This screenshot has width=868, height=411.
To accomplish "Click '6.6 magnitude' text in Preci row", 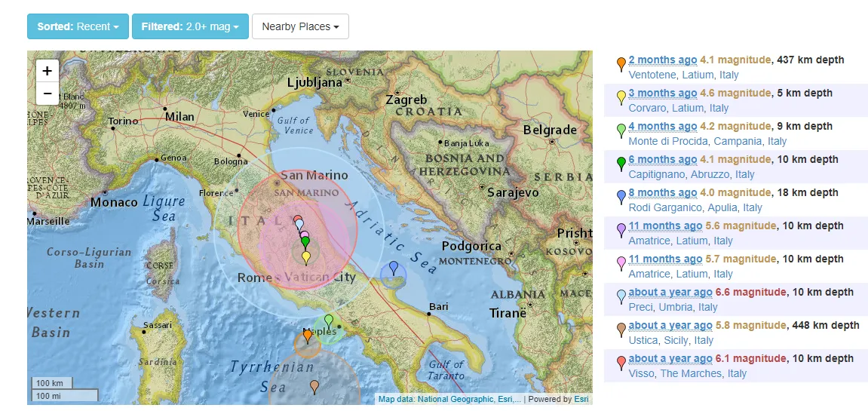I will pos(750,293).
